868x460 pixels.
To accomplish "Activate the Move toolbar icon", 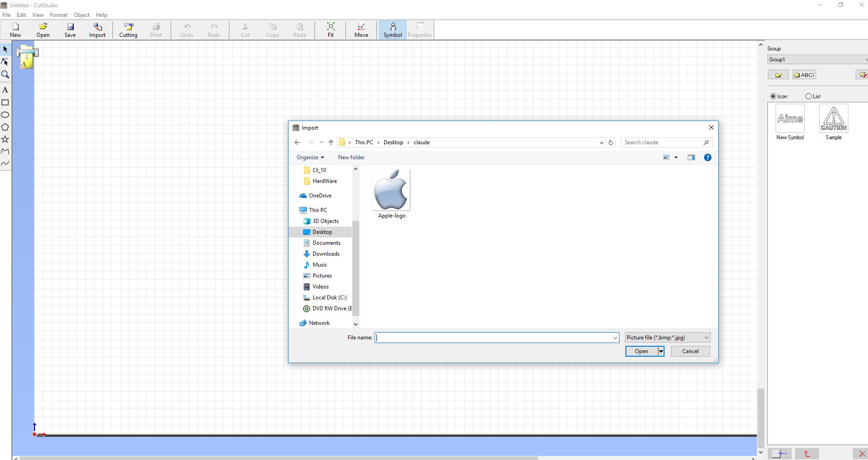I will point(361,30).
